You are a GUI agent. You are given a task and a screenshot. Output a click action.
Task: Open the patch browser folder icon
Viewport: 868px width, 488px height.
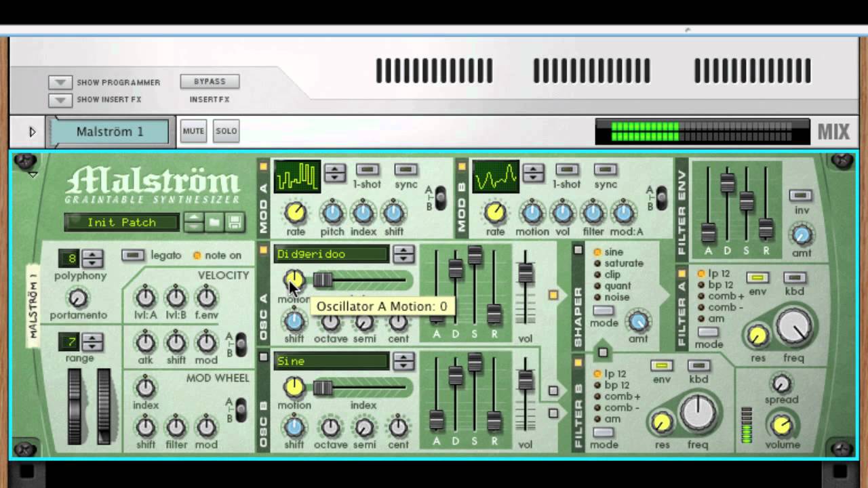pos(215,222)
